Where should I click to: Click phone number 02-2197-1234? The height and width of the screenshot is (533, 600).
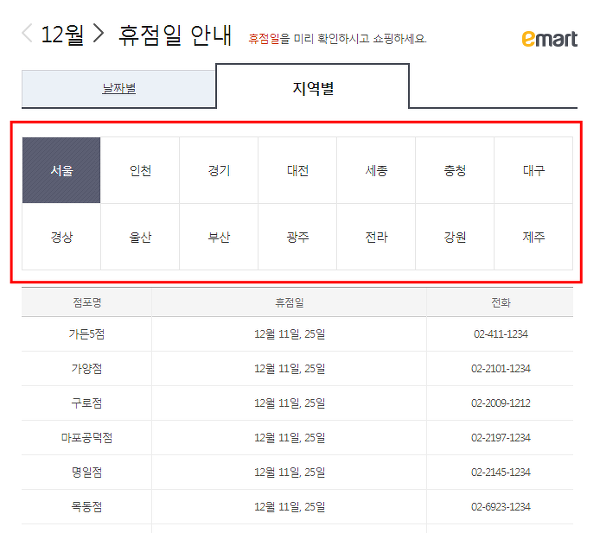pos(501,437)
